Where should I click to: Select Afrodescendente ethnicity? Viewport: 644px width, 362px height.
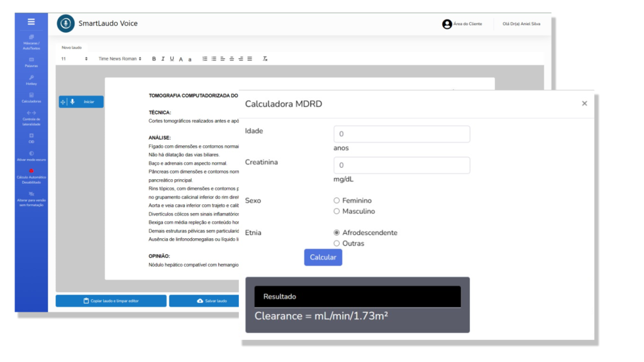click(x=337, y=233)
